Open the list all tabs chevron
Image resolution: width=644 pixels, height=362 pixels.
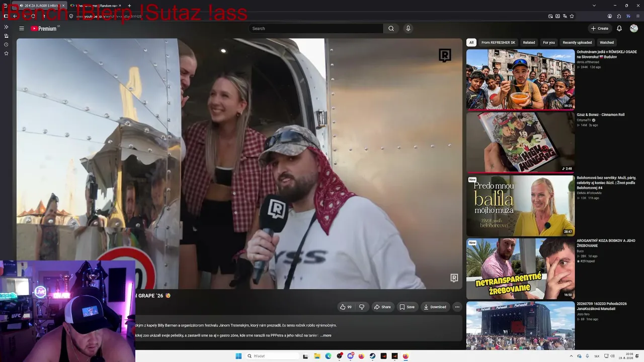pos(594,6)
